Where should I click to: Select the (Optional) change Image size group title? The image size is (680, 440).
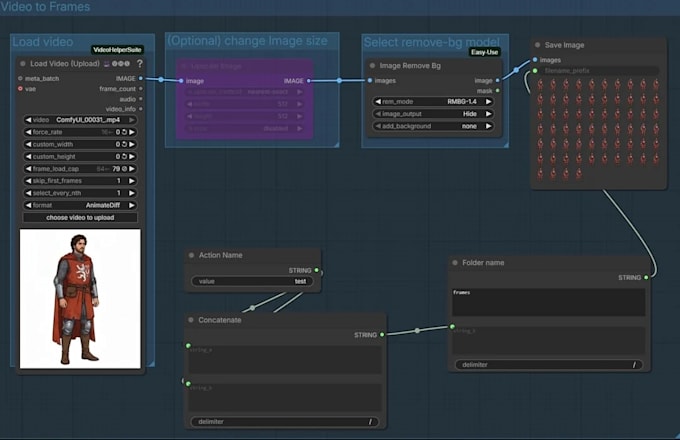coord(247,41)
